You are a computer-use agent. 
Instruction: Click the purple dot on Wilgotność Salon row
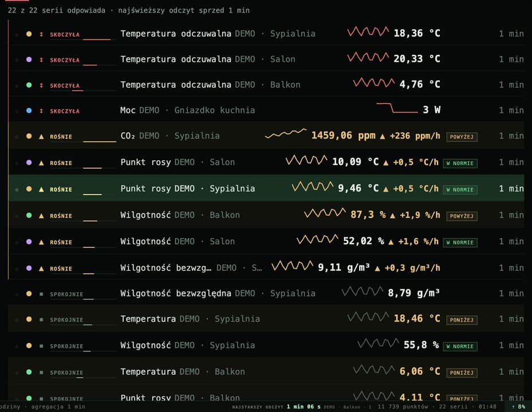coord(29,242)
